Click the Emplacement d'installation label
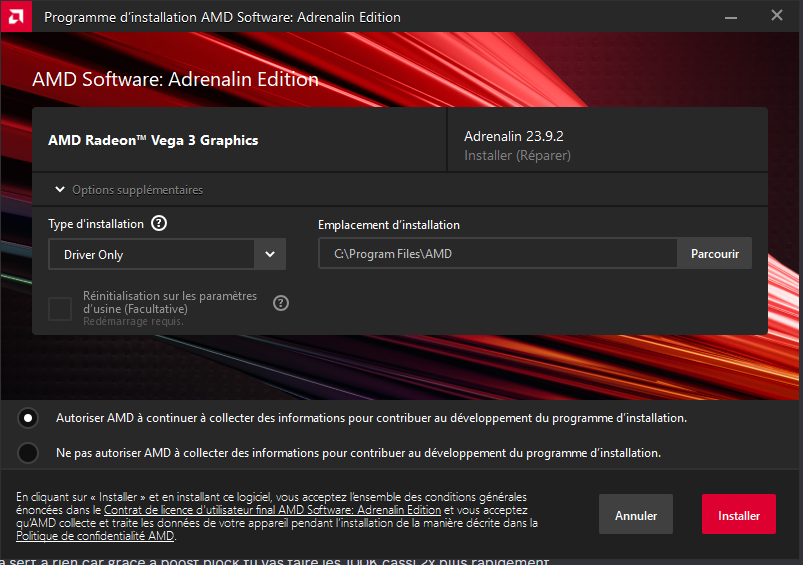This screenshot has height=565, width=803. [389, 225]
